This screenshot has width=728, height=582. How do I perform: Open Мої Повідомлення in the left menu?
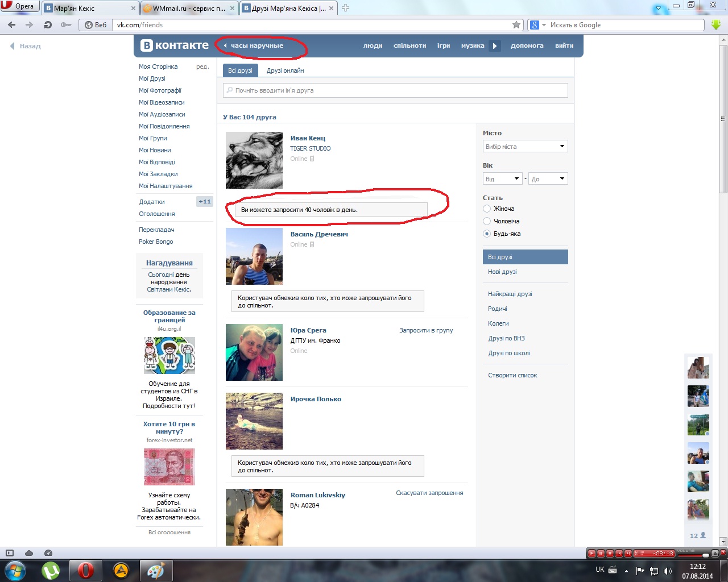tap(164, 126)
